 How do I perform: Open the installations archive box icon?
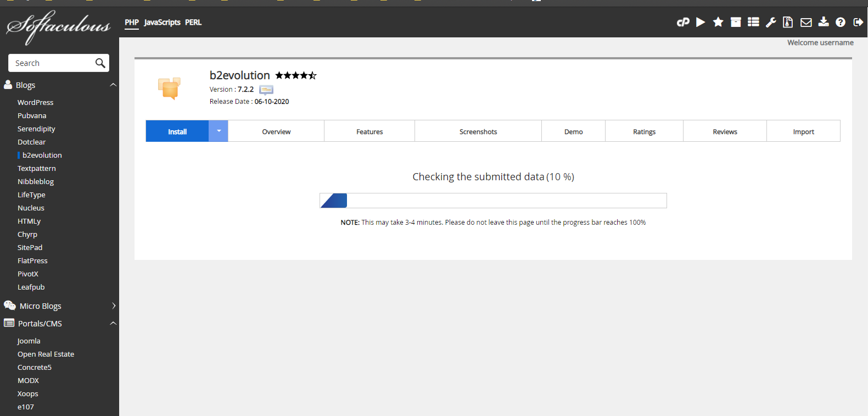coord(736,22)
